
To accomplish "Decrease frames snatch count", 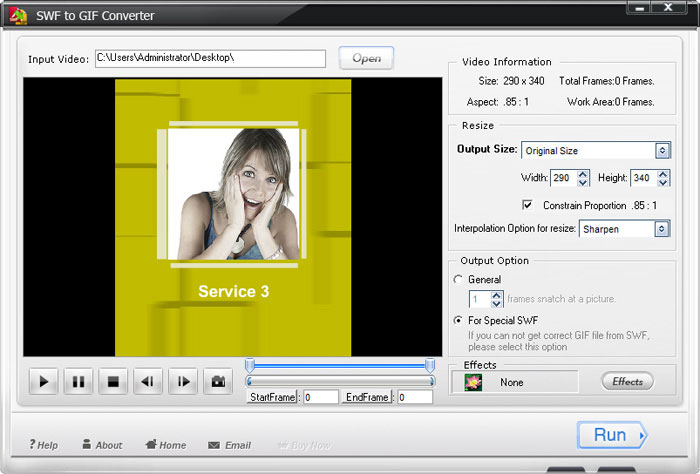I will [496, 304].
